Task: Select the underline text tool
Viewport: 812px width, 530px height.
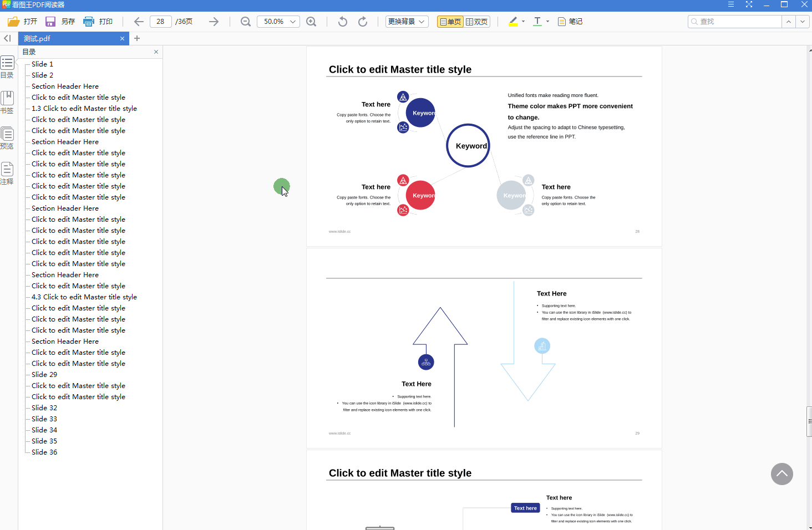Action: click(537, 22)
